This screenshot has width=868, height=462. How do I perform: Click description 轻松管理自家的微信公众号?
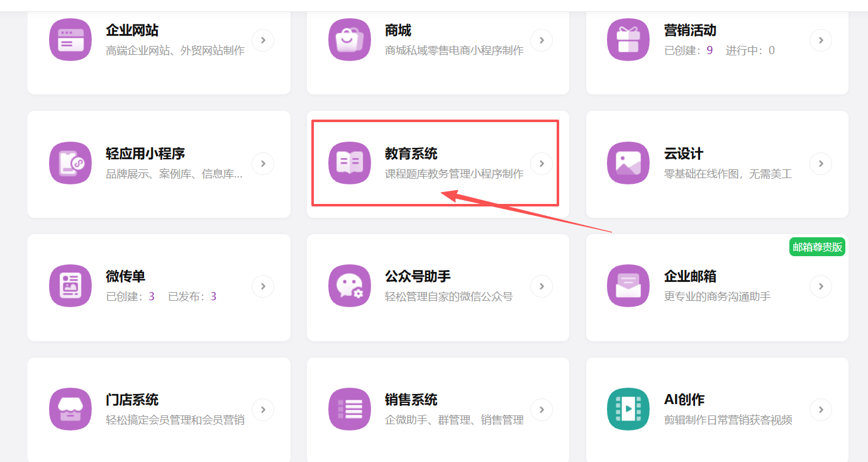click(x=449, y=296)
